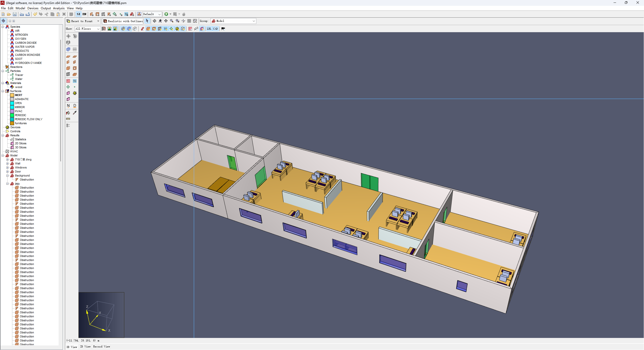Run the FDS simulation with the green play button
This screenshot has height=350, width=644.
tap(166, 14)
